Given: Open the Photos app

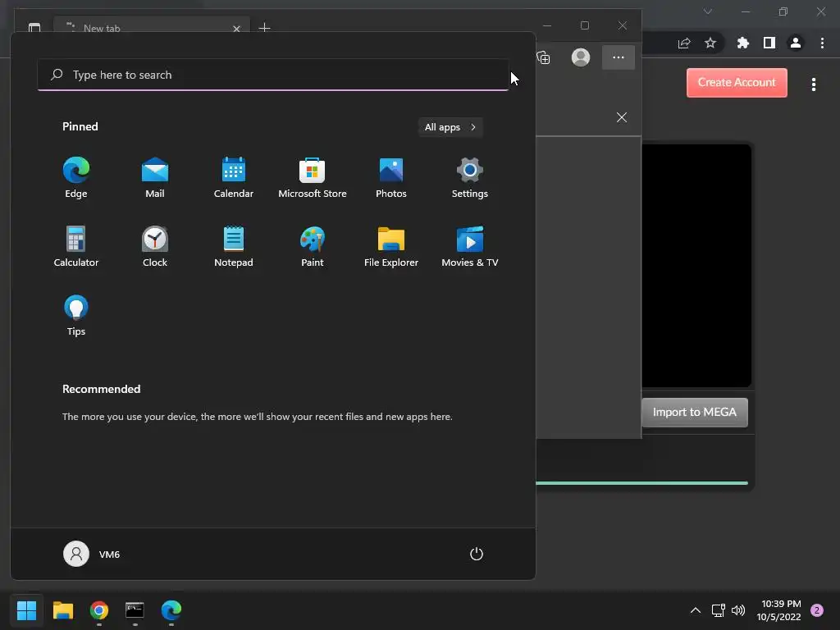Looking at the screenshot, I should (391, 178).
